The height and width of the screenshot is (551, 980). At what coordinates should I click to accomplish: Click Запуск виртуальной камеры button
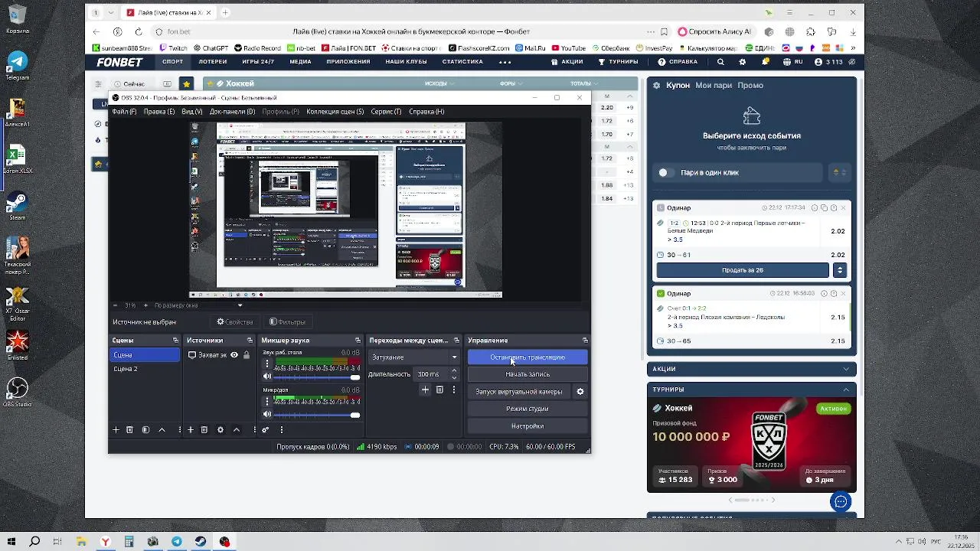519,392
